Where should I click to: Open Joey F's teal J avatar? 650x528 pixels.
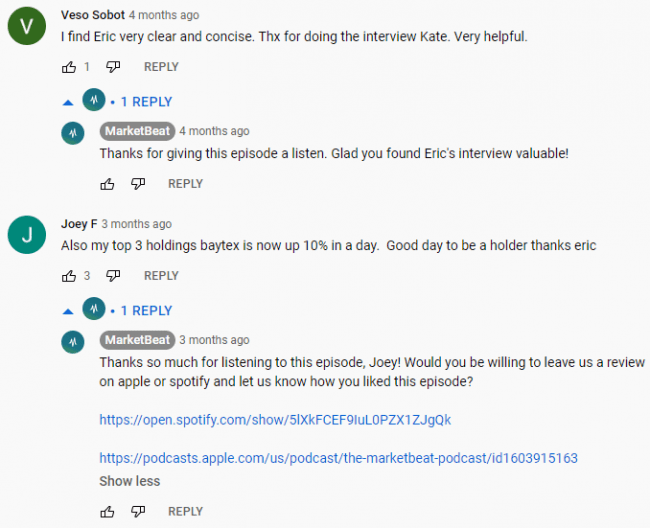[27, 235]
